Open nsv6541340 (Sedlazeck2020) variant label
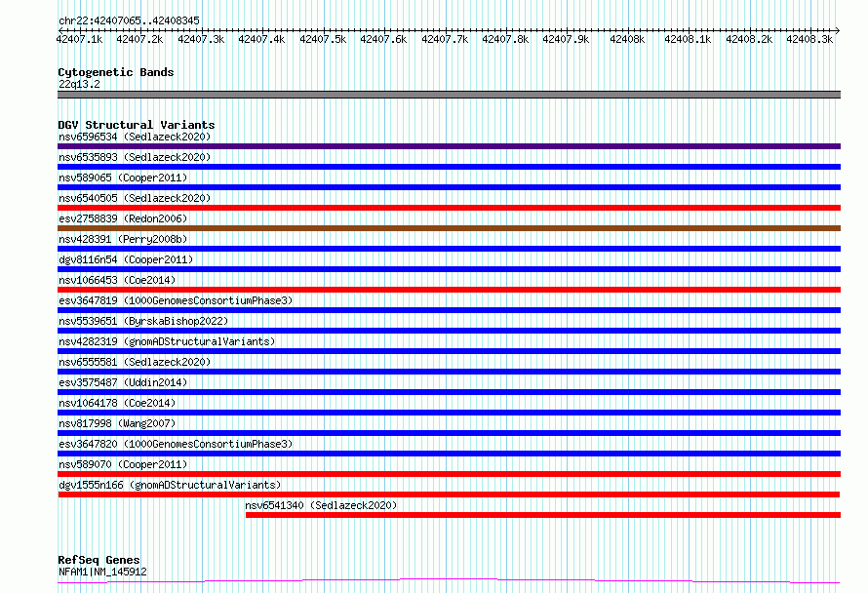The height and width of the screenshot is (593, 868). (x=321, y=505)
